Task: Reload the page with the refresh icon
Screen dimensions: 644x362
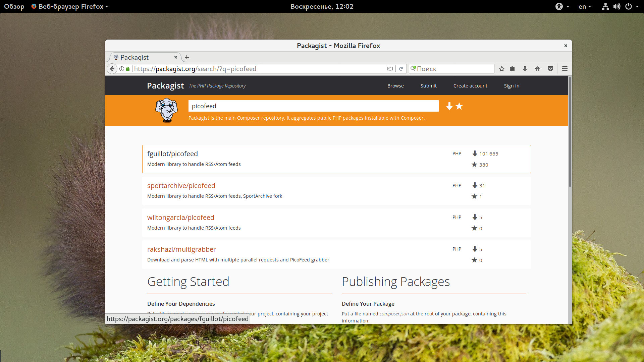Action: pyautogui.click(x=401, y=69)
